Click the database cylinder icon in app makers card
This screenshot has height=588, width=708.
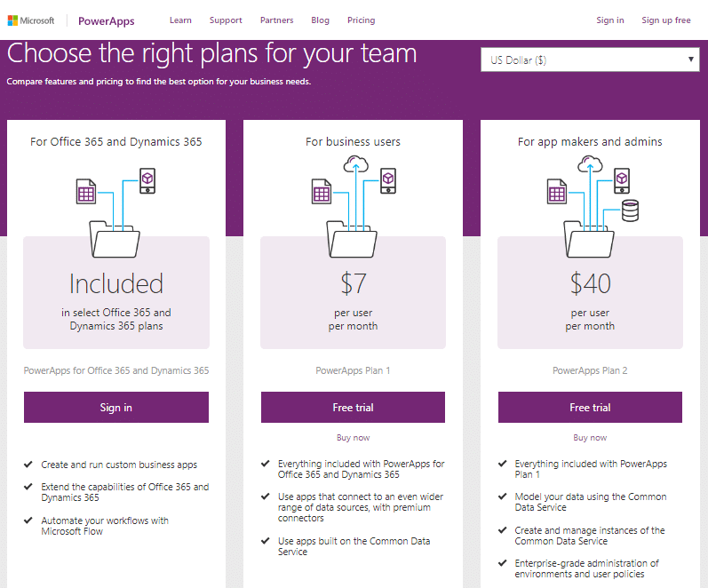coord(631,211)
